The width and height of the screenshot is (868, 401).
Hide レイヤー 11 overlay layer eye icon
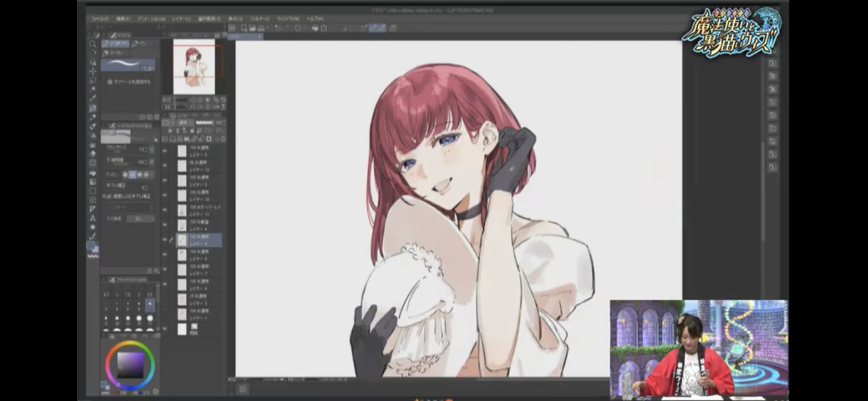[165, 210]
